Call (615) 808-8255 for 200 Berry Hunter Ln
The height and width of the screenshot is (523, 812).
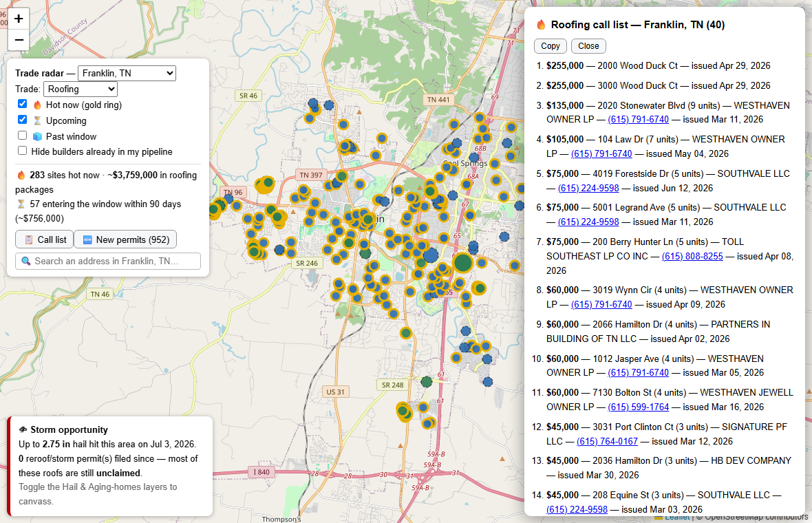click(x=692, y=256)
